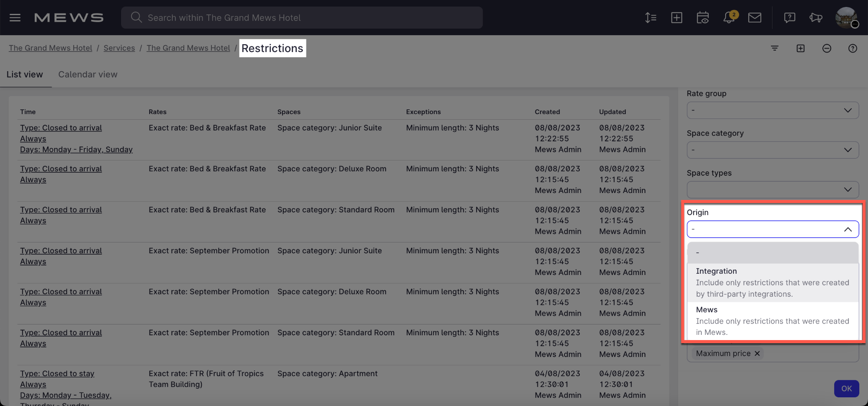Open Closed to arrival Bed & Breakfast Deluxe Room restriction
Image resolution: width=868 pixels, height=406 pixels.
(61, 169)
